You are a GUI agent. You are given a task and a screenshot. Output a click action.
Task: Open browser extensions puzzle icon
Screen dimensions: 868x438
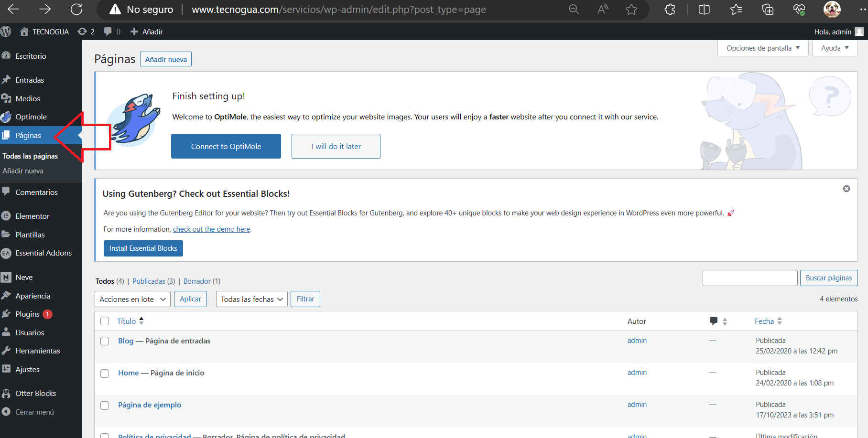(670, 9)
